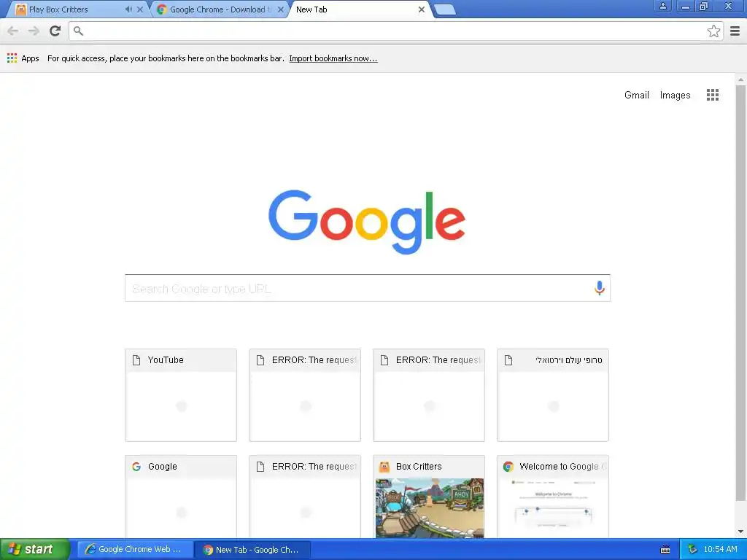Click the search magnifier in the address bar

click(79, 31)
